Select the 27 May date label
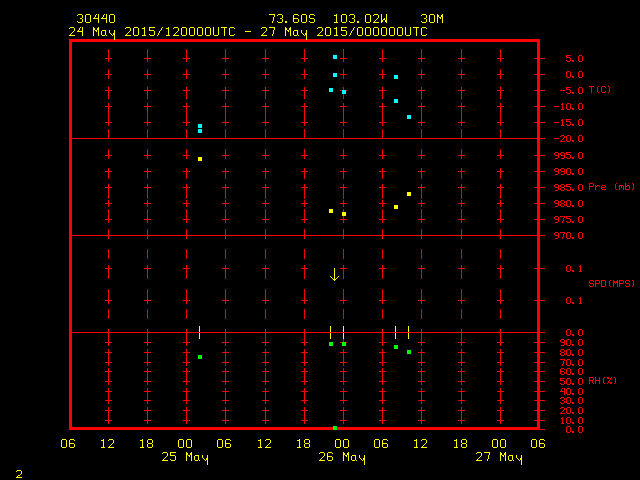This screenshot has height=480, width=640. [x=498, y=458]
